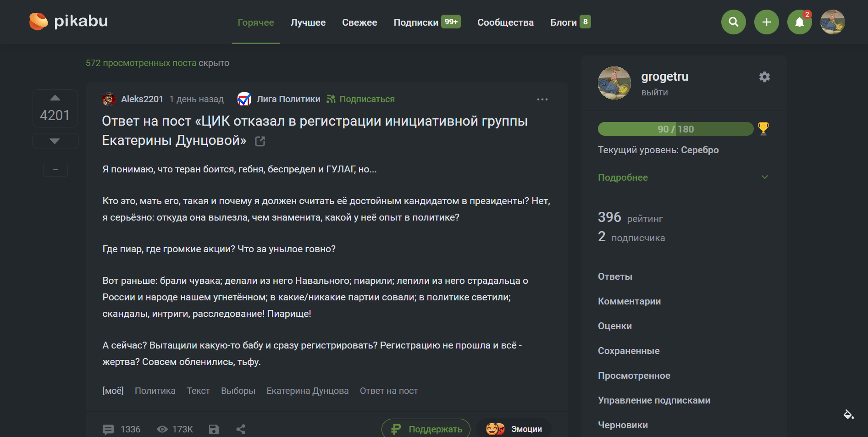Open post in new tab icon

[260, 141]
